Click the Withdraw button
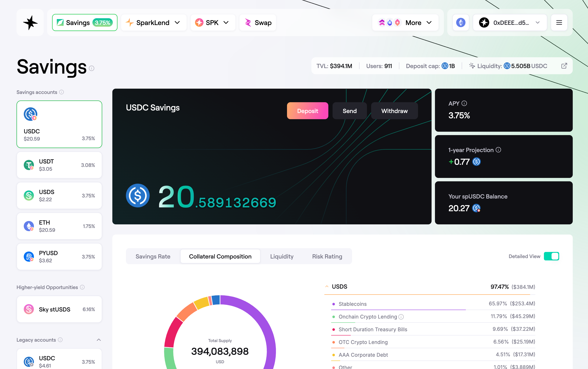 [394, 111]
